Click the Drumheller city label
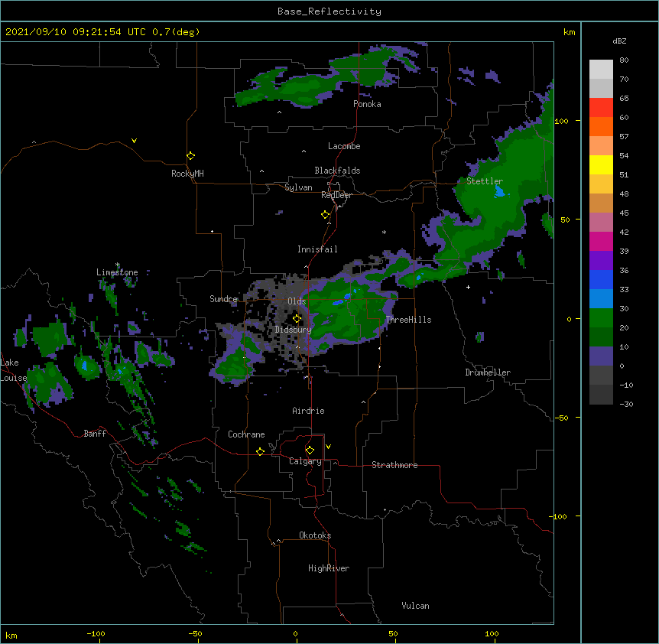The height and width of the screenshot is (644, 659). pos(488,372)
